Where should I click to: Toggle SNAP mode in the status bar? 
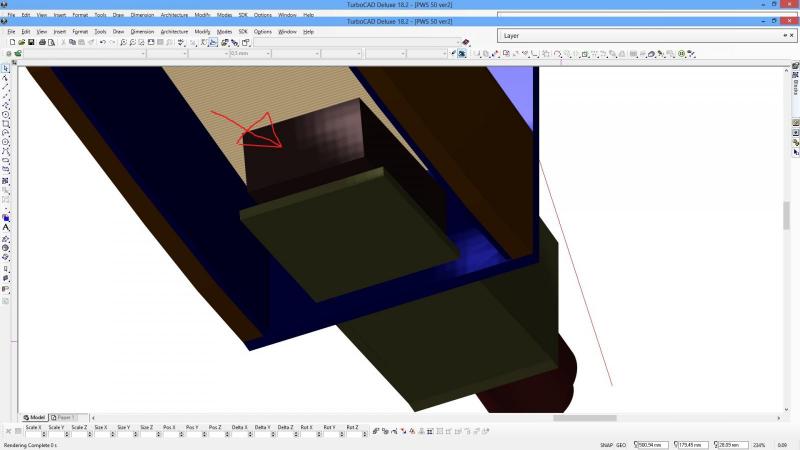[606, 444]
